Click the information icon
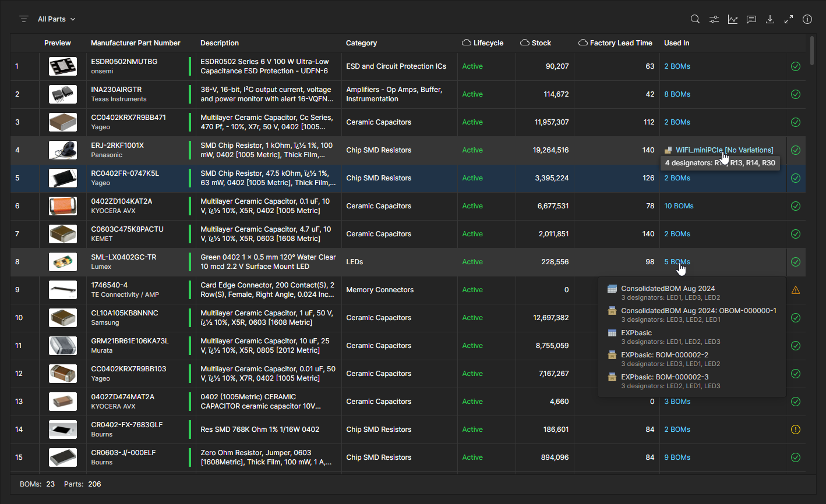Image resolution: width=826 pixels, height=504 pixels. 807,19
